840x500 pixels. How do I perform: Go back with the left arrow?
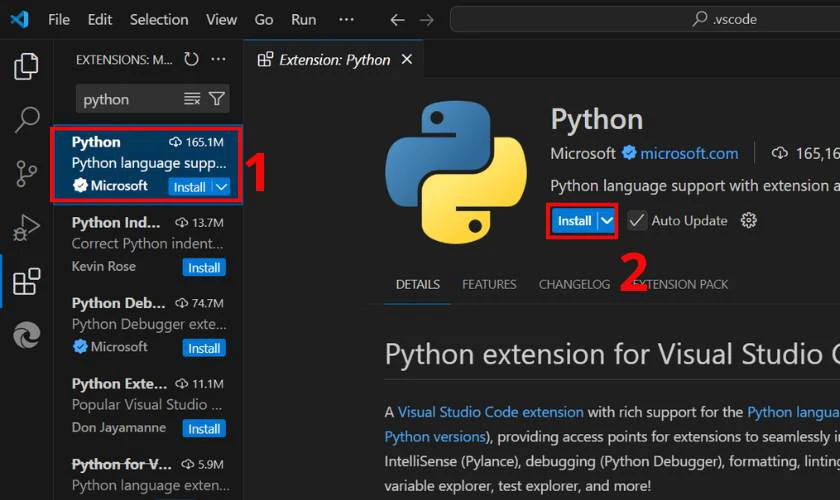[x=397, y=20]
